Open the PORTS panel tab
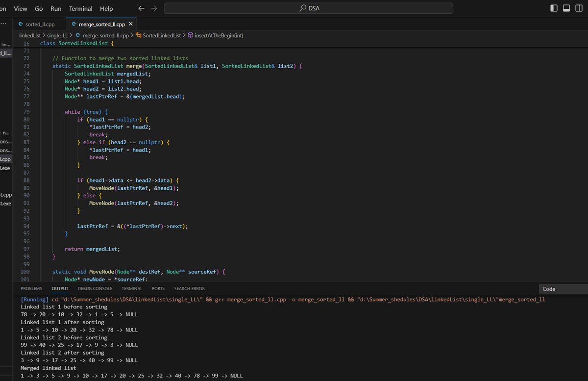This screenshot has width=588, height=381. (158, 289)
